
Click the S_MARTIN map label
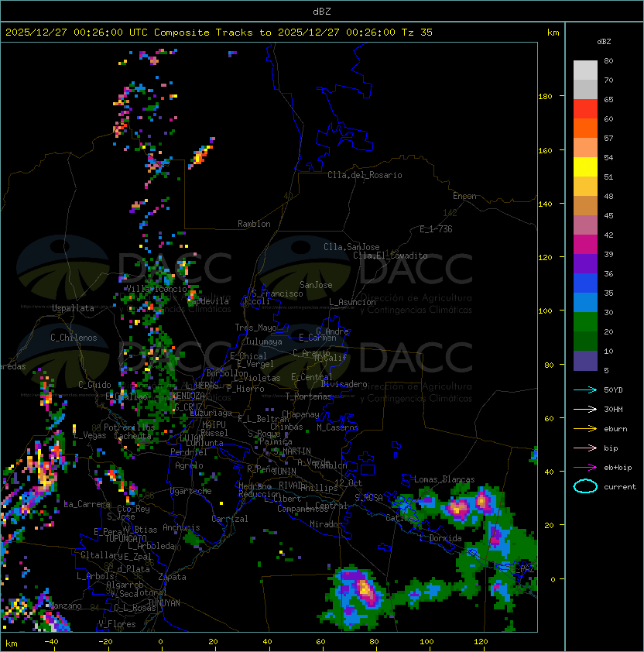pyautogui.click(x=292, y=451)
